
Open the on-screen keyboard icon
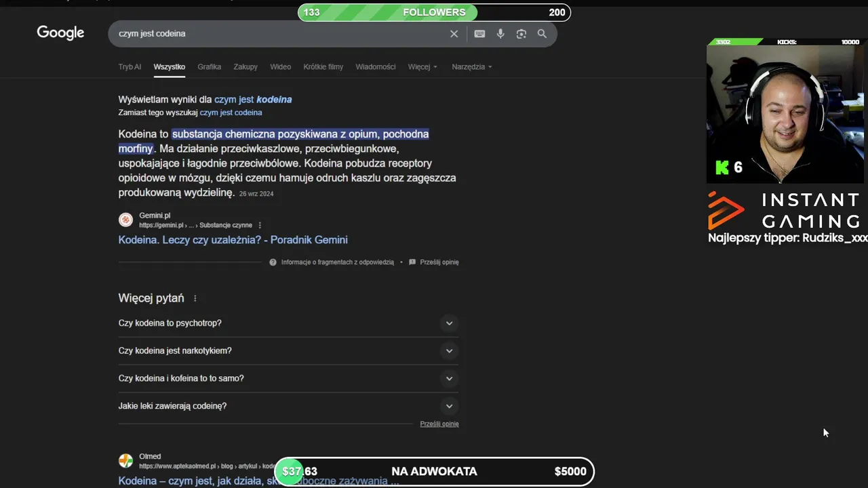pyautogui.click(x=479, y=34)
